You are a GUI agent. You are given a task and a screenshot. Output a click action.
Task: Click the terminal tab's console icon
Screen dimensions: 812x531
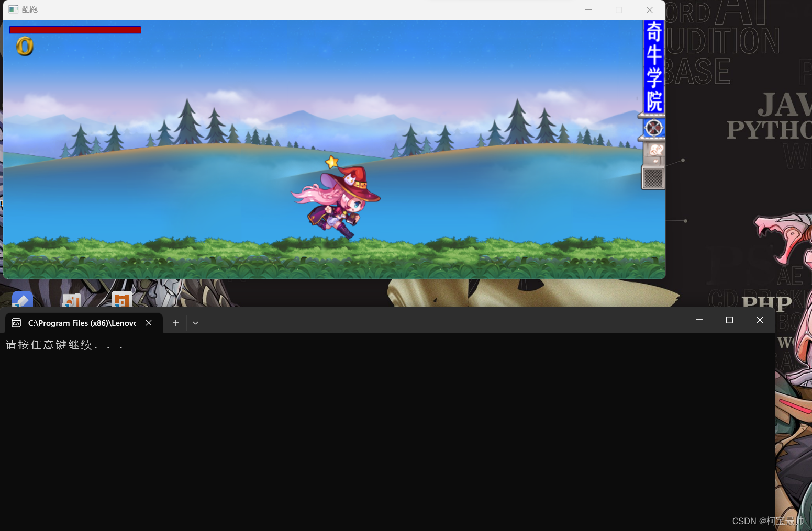pos(16,323)
